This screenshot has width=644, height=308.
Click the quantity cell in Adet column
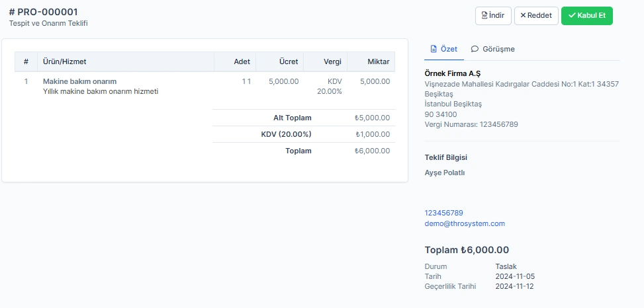pyautogui.click(x=246, y=81)
